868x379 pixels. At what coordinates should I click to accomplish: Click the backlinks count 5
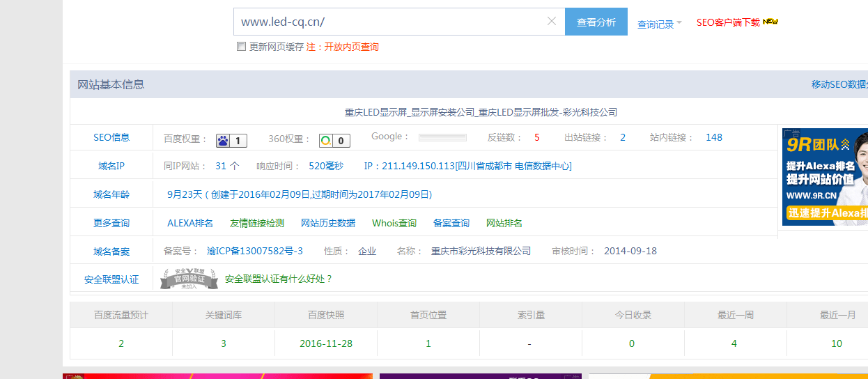[537, 137]
